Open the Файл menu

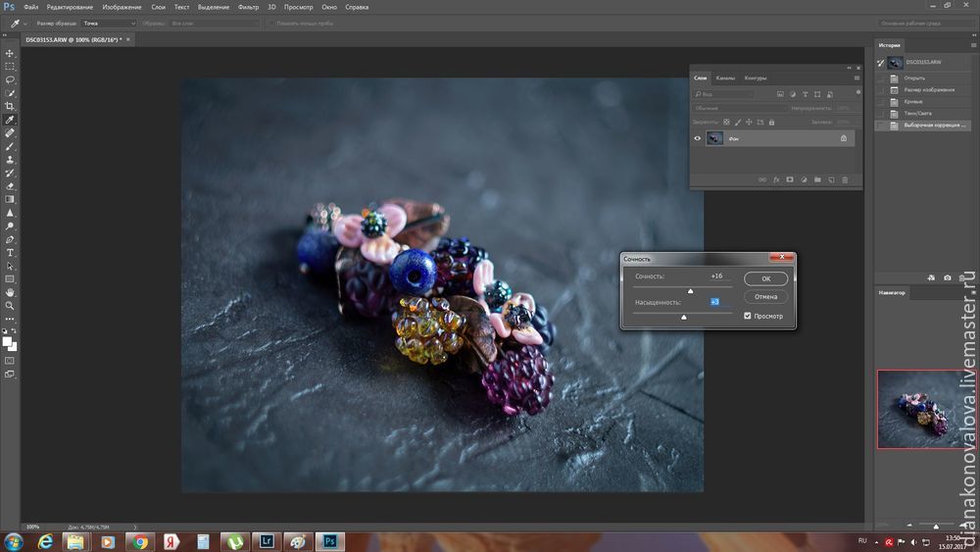[30, 7]
